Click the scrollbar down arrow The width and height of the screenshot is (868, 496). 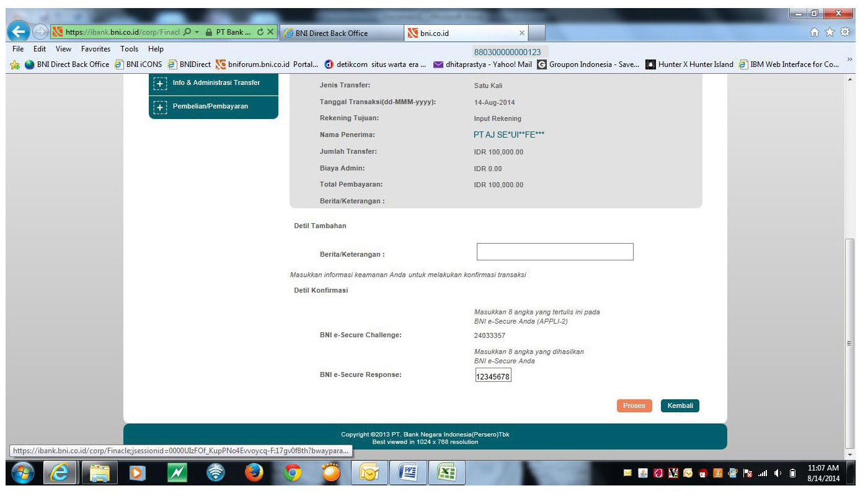[x=849, y=456]
